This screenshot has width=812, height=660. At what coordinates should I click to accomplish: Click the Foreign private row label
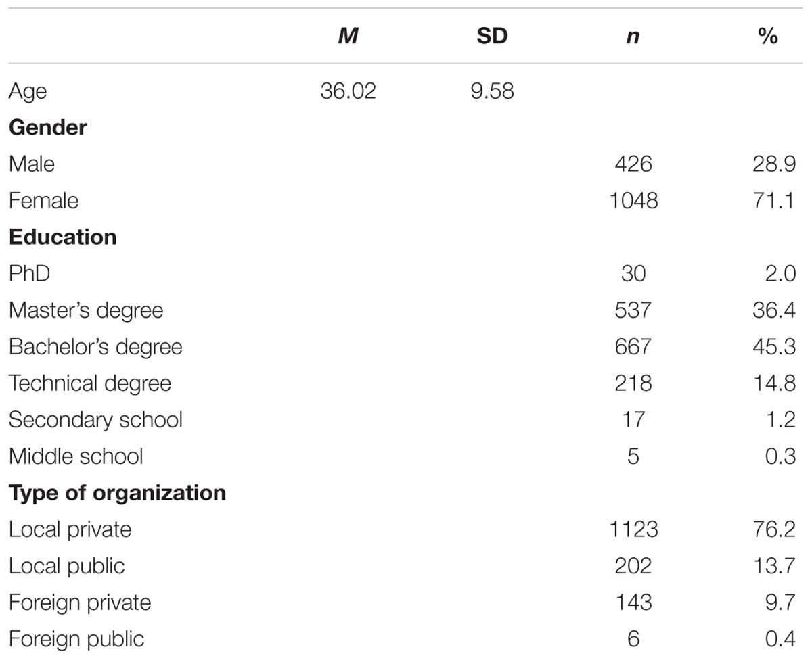(x=80, y=603)
